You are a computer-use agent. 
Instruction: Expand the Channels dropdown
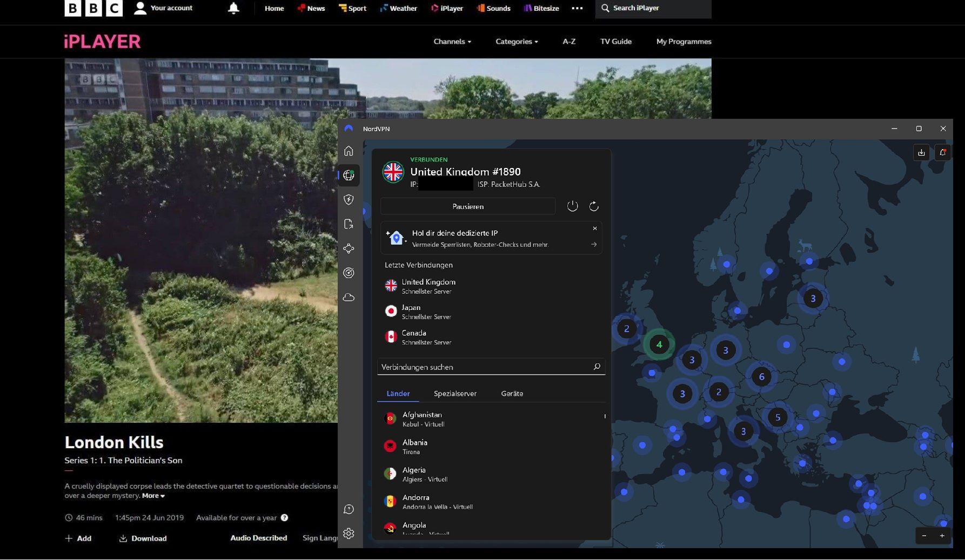tap(452, 42)
